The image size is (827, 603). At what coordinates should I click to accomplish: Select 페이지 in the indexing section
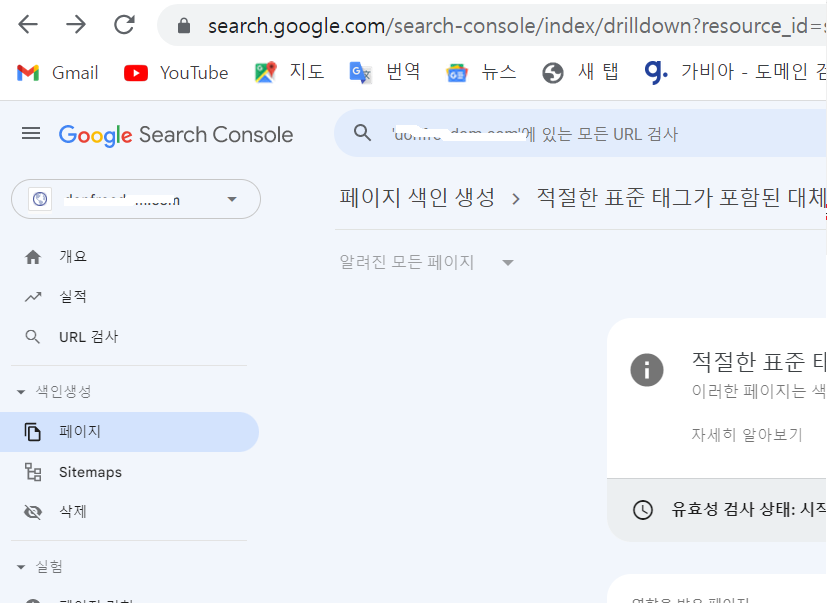point(129,432)
